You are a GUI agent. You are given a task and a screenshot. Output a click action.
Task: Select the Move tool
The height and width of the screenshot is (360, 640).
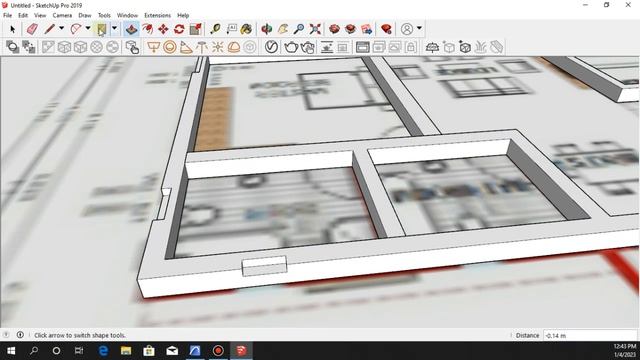[x=163, y=29]
